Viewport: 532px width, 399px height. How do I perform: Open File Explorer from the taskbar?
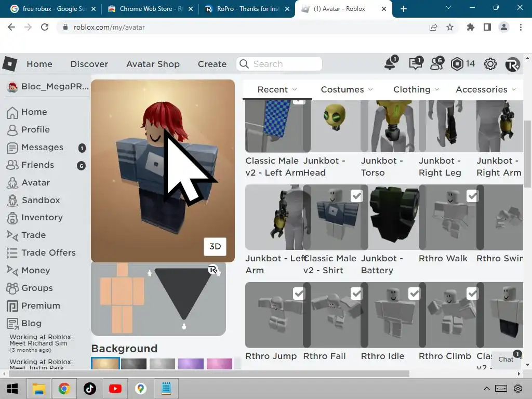pyautogui.click(x=38, y=389)
